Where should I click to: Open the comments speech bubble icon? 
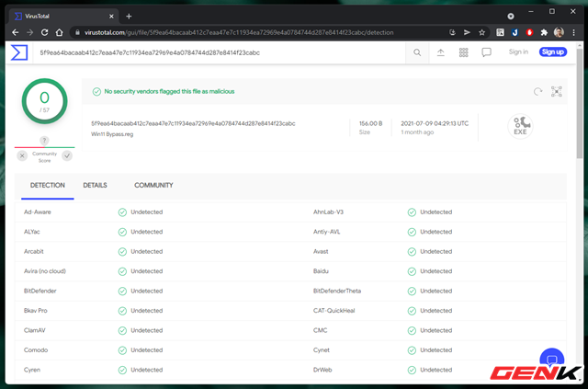(x=486, y=52)
